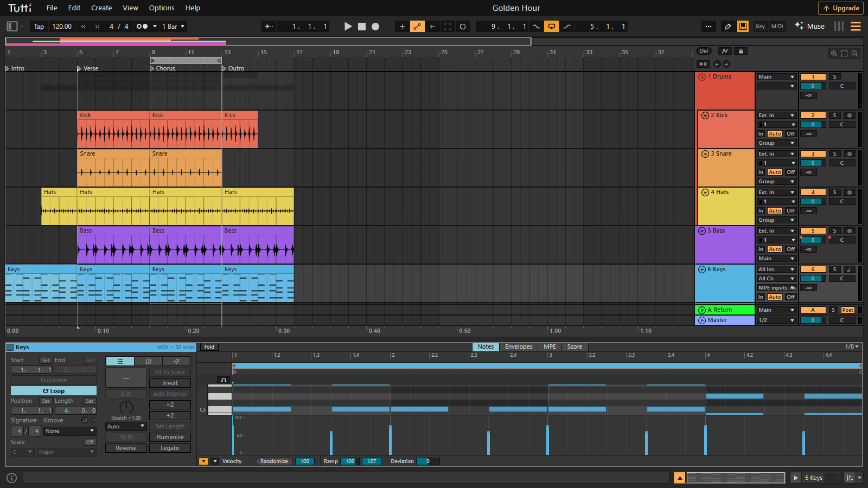868x488 pixels.
Task: Arm recording on 3 Snare track
Action: [850, 154]
